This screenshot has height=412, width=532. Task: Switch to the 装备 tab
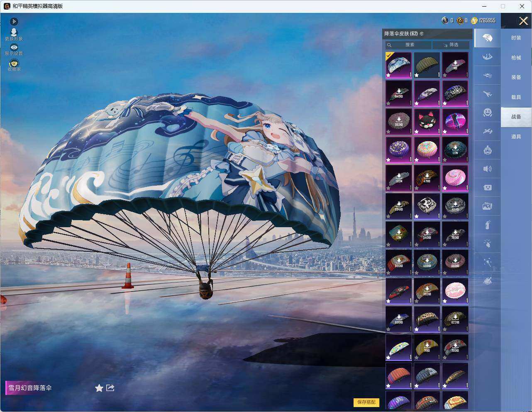click(516, 77)
